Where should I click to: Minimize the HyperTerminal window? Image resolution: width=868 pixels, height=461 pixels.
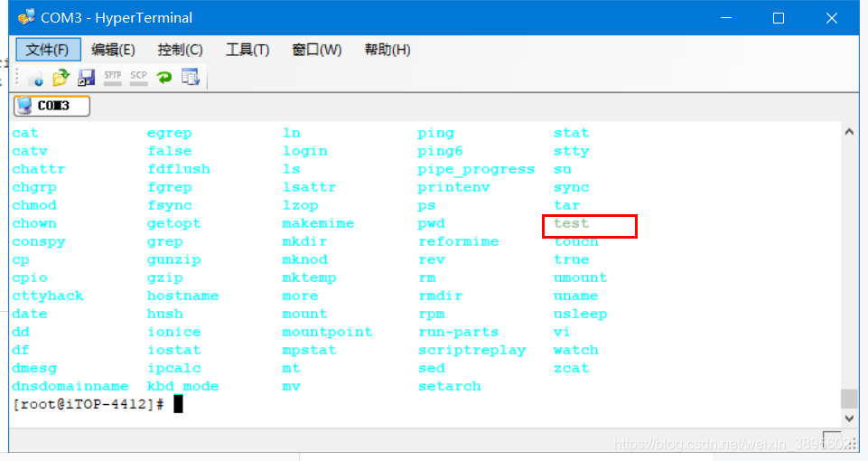click(x=726, y=18)
